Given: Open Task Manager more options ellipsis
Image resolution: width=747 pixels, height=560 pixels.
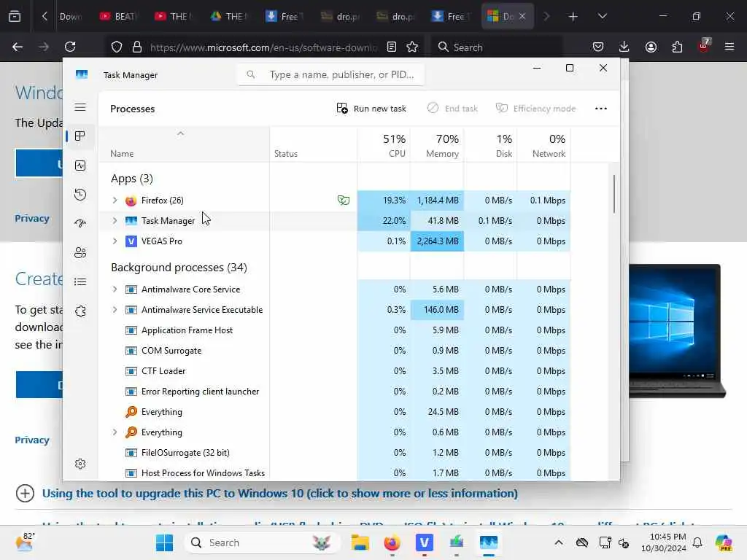Looking at the screenshot, I should tap(601, 109).
